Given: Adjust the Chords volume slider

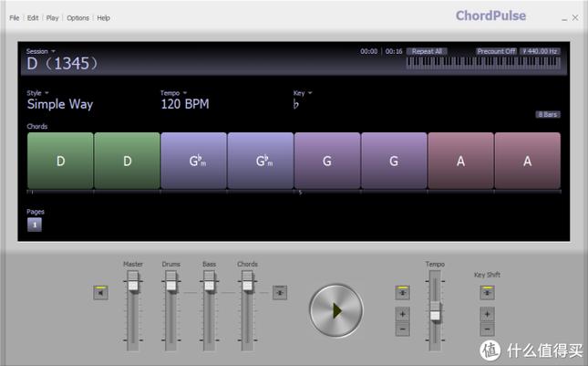Looking at the screenshot, I should [247, 285].
